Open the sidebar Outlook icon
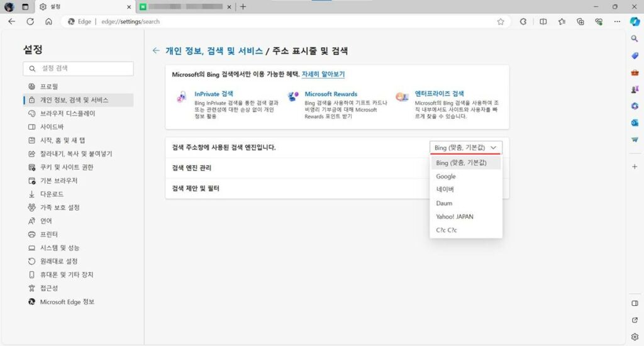The image size is (644, 346). 635,123
